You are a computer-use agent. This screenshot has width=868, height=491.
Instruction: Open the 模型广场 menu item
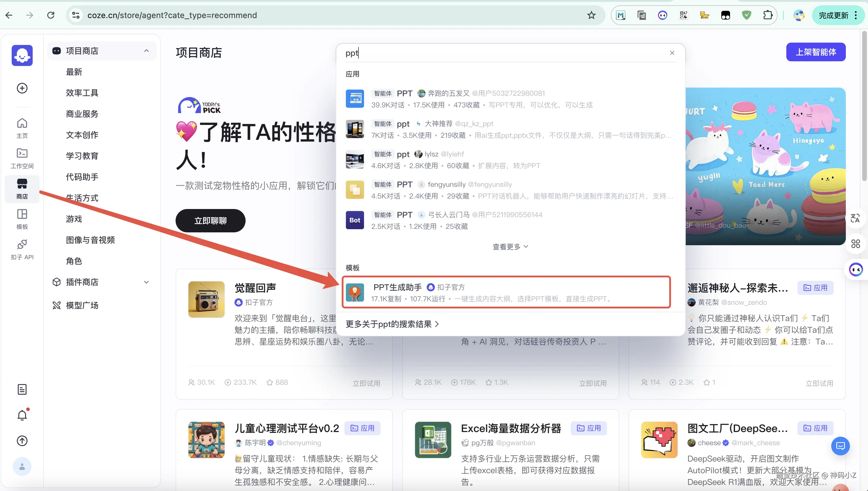pos(82,305)
